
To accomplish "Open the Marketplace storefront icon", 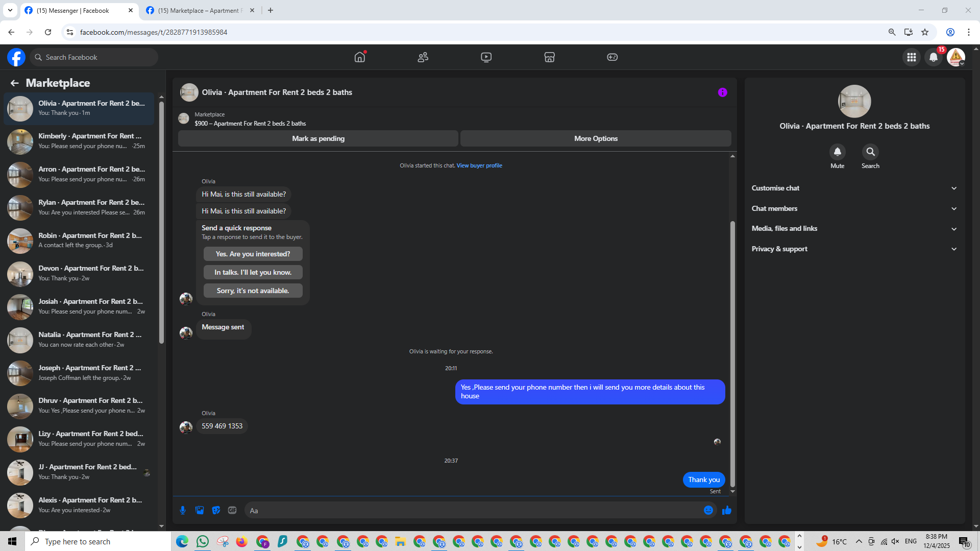I will (549, 57).
